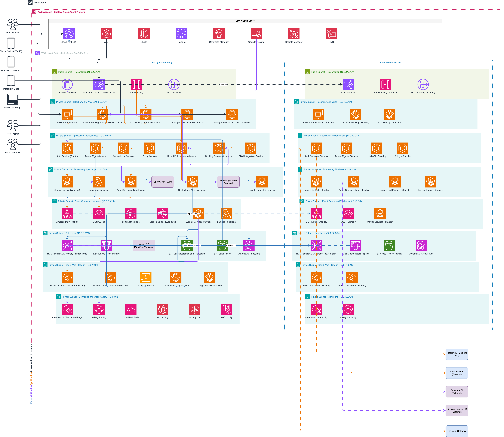
Task: Click the Instagram Chat phone icon
Action: click(x=11, y=81)
